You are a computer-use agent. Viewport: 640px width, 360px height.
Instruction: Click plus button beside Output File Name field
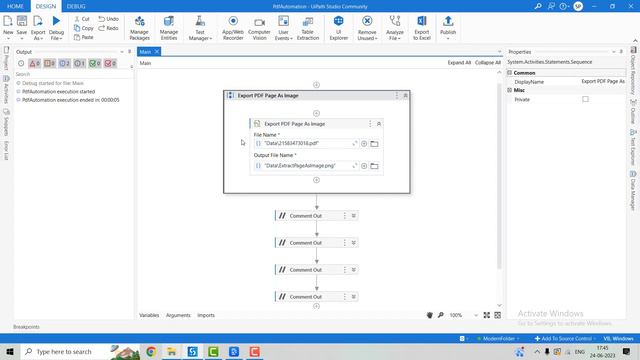[364, 166]
